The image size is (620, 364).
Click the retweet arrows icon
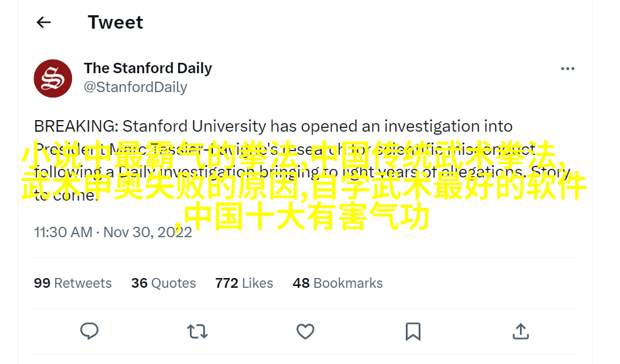[x=197, y=331]
